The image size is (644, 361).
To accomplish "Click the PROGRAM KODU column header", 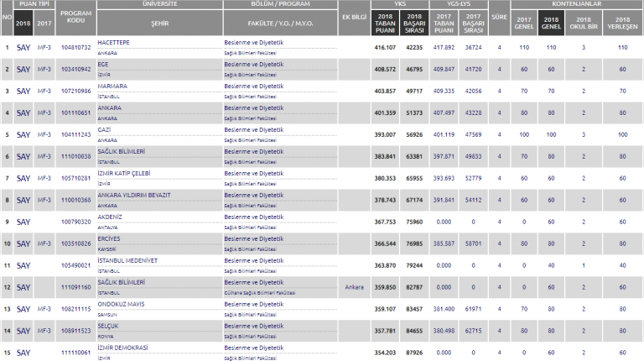I will tap(76, 19).
